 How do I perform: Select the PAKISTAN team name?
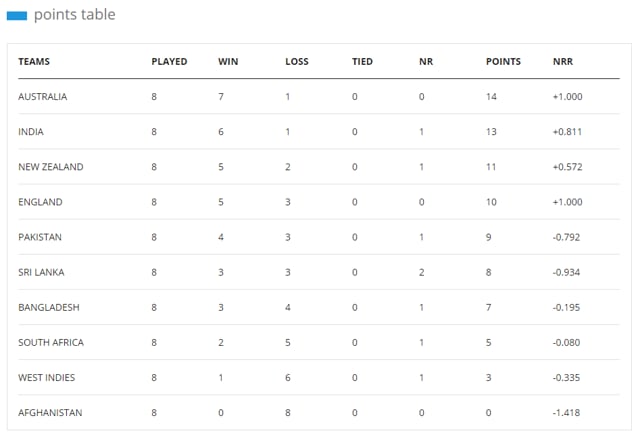[40, 237]
